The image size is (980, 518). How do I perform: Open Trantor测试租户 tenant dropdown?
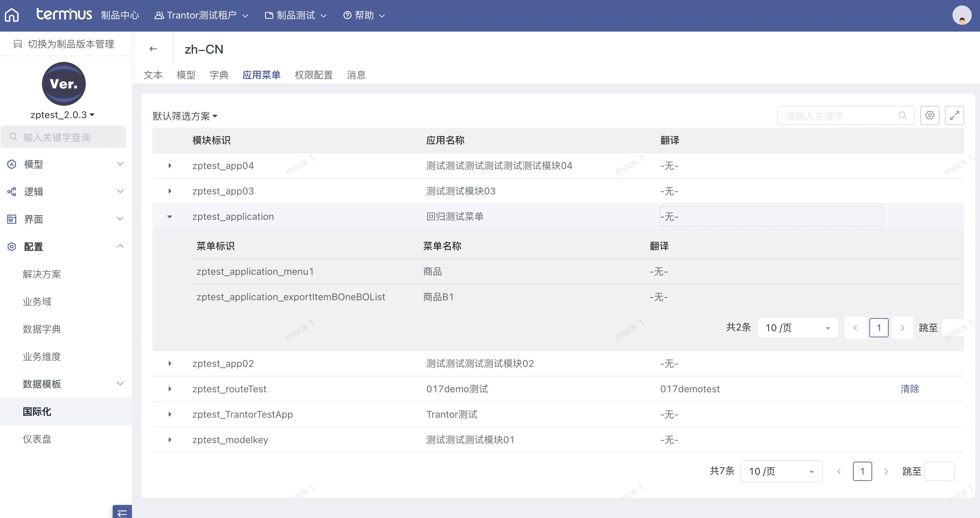click(201, 15)
